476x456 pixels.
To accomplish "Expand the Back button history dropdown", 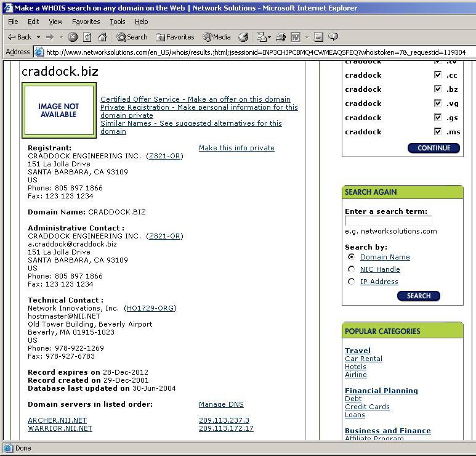I will pyautogui.click(x=39, y=38).
